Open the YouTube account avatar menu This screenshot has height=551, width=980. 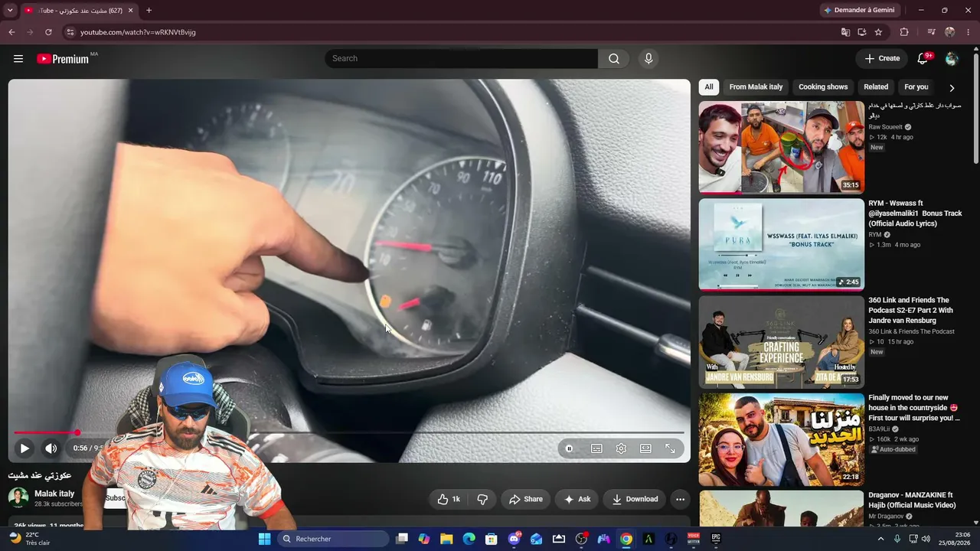point(952,59)
